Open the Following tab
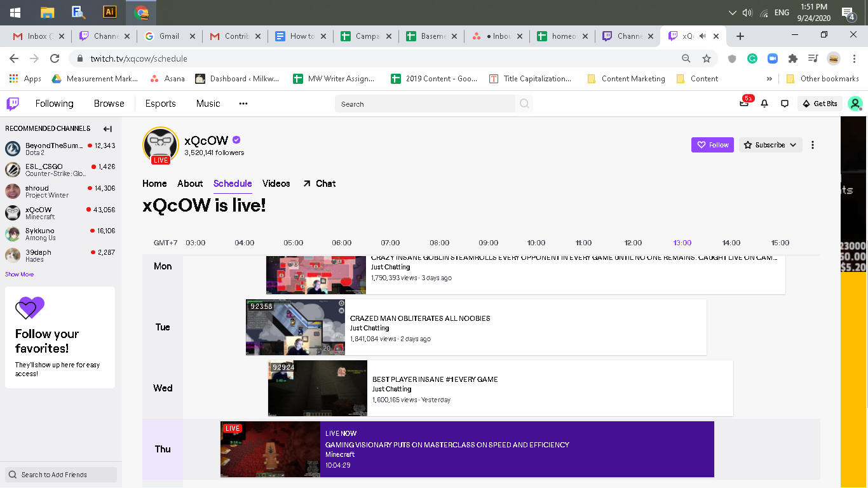Viewport: 868px width, 488px height. click(x=54, y=104)
